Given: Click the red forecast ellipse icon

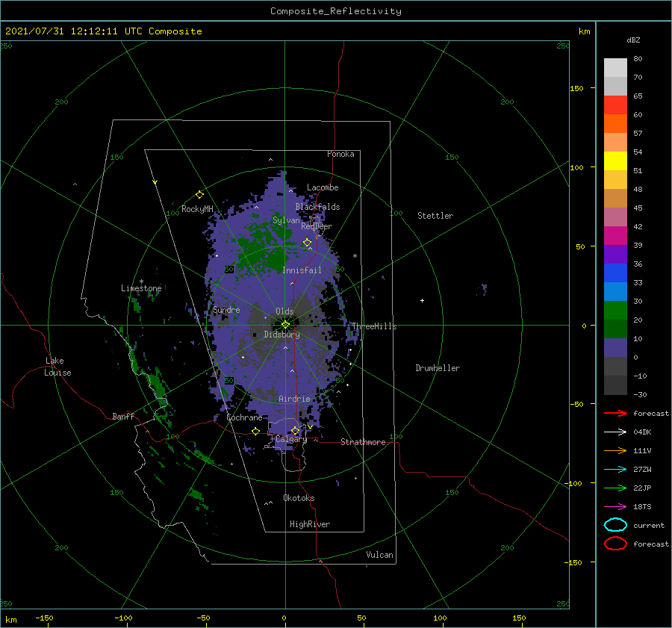Looking at the screenshot, I should pos(615,544).
